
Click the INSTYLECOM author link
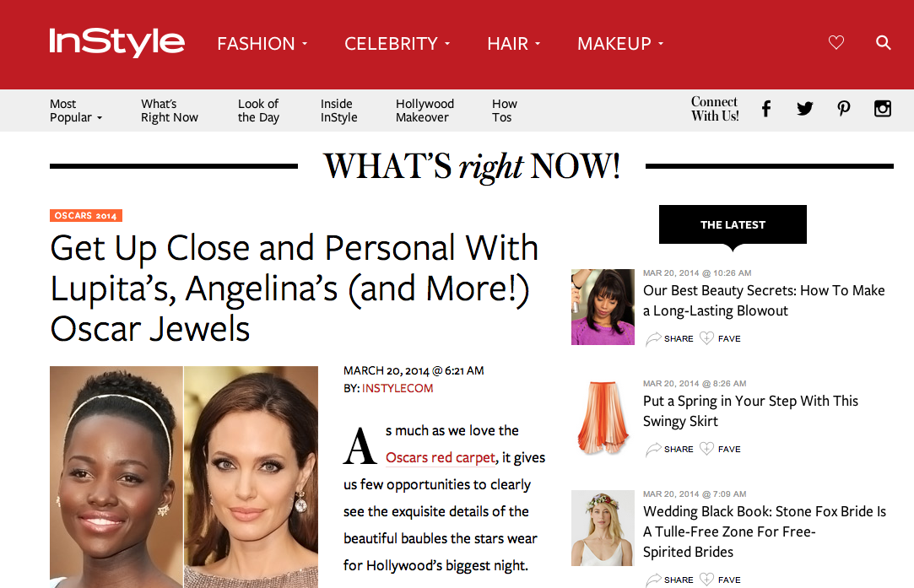[x=398, y=388]
